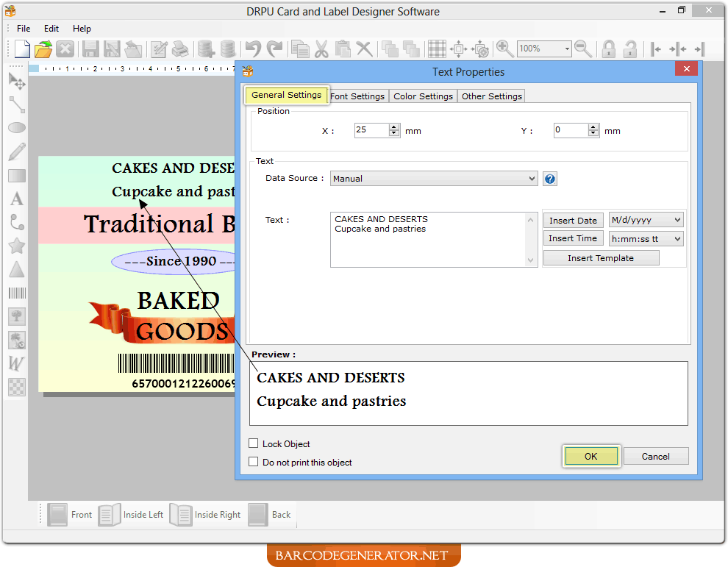Click the Delete X icon next to Paste
Viewport: 728px width, 567px height.
365,49
